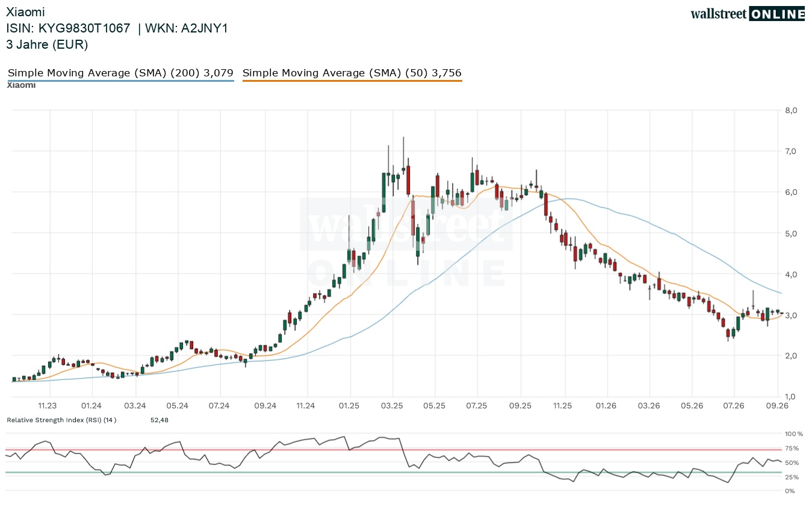812x507 pixels.
Task: Click the 09.24 date axis label
Action: point(265,406)
